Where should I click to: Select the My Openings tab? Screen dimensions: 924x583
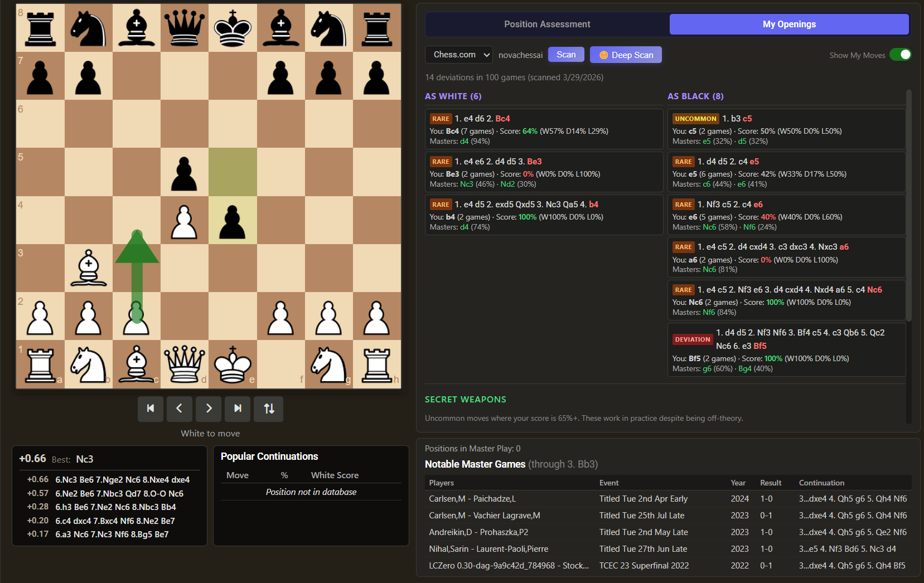[x=788, y=25]
